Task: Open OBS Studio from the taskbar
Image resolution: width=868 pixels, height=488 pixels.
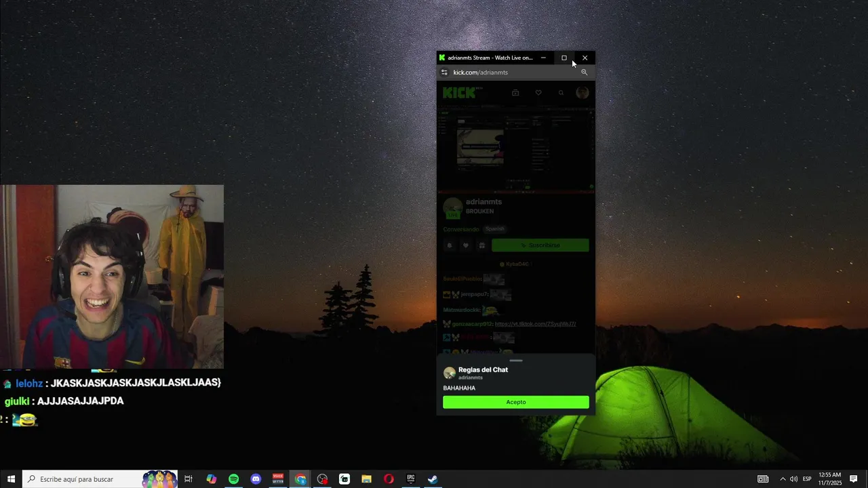Action: click(322, 479)
